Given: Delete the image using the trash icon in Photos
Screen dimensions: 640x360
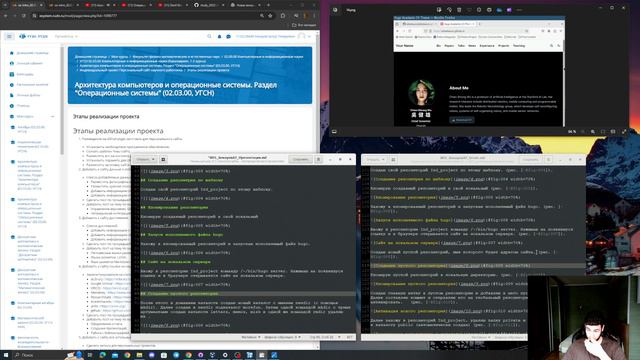Looking at the screenshot, I should [x=459, y=10].
